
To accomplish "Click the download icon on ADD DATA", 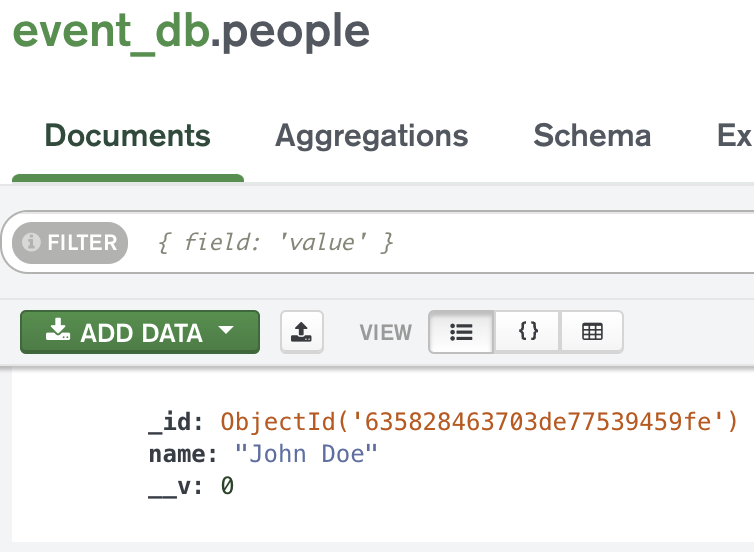I will click(x=59, y=331).
